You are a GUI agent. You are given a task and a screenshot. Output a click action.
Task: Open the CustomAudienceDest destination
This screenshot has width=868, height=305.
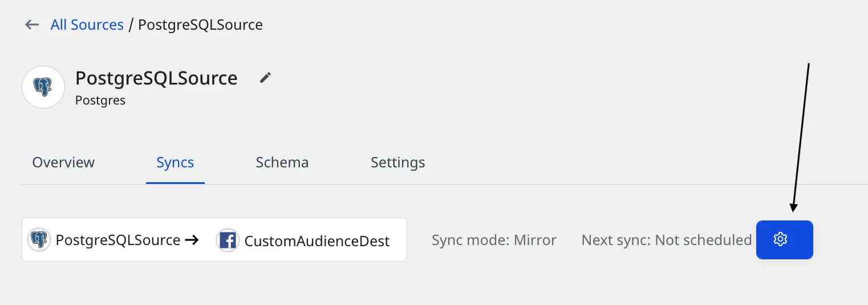(317, 240)
